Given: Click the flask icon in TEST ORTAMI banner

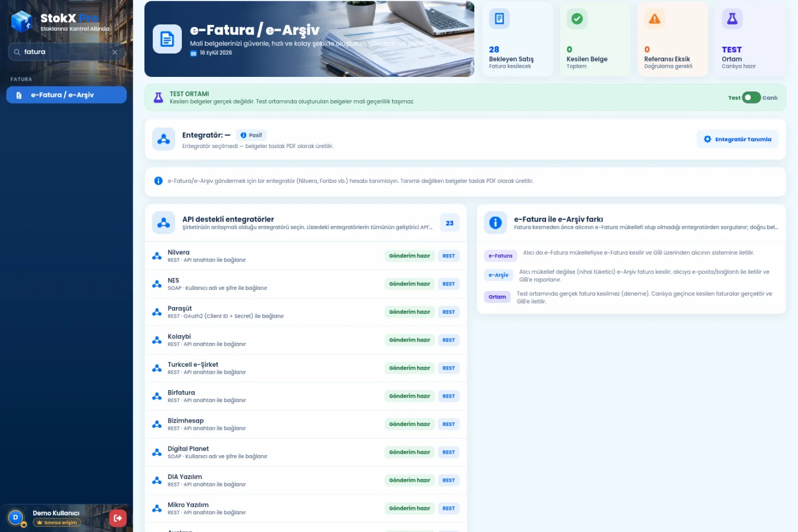Looking at the screenshot, I should (158, 97).
